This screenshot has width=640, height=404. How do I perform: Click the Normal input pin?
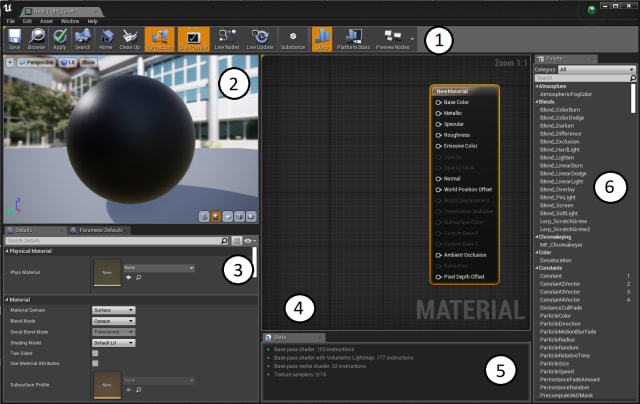coord(439,179)
